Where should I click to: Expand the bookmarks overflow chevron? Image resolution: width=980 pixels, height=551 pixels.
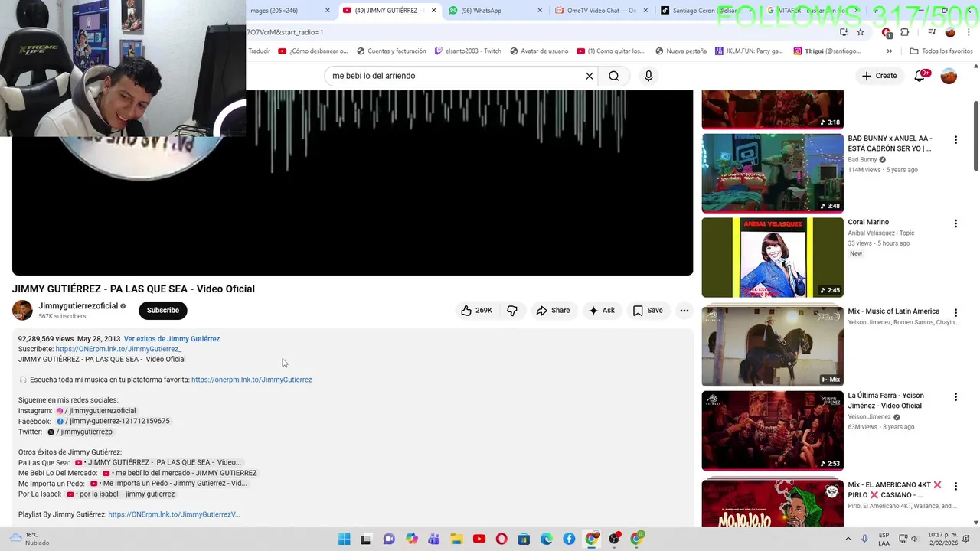click(x=889, y=51)
